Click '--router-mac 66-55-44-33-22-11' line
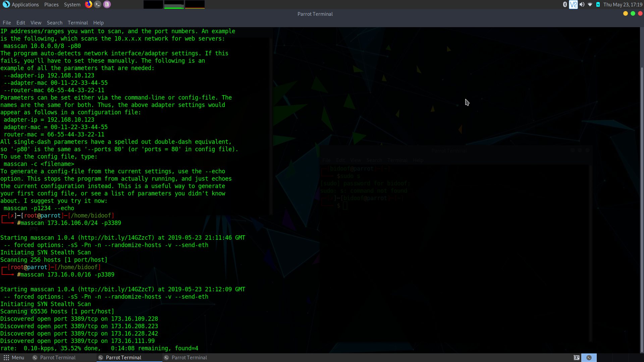This screenshot has width=644, height=362. point(54,90)
